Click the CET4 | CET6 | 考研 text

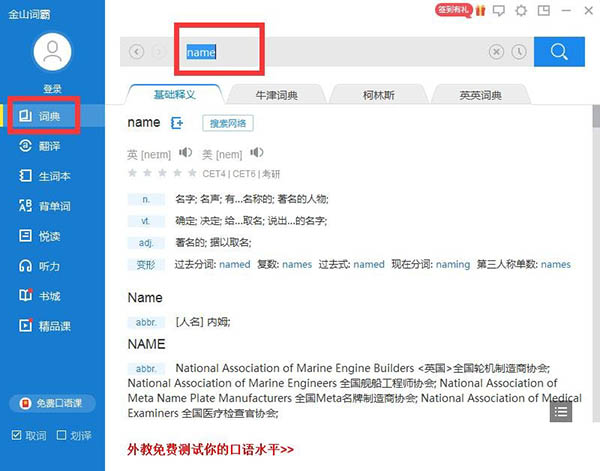tap(241, 174)
